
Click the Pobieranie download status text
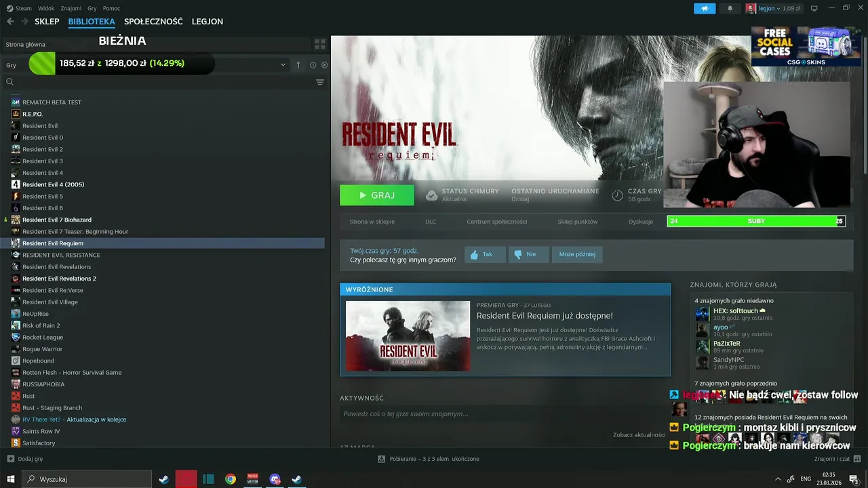pyautogui.click(x=434, y=459)
